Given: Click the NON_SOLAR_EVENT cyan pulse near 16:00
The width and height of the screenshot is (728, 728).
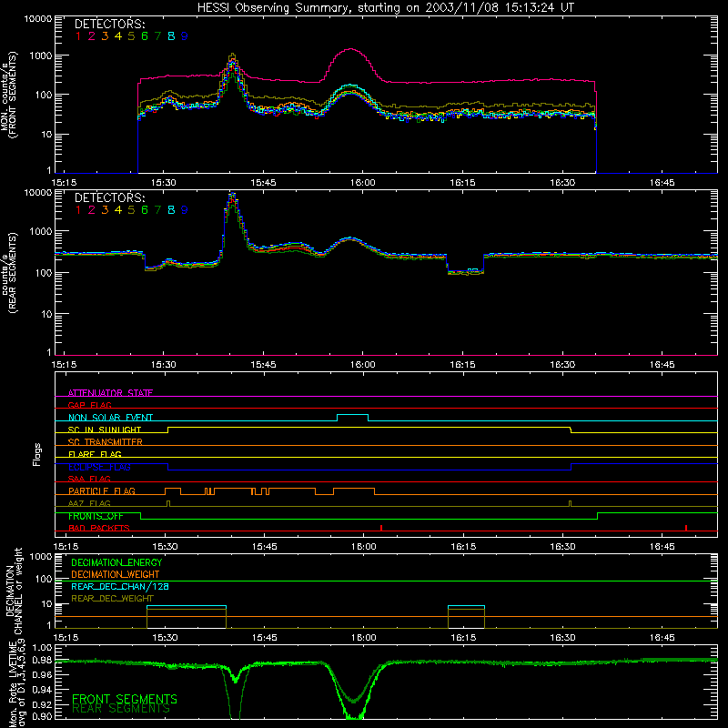Looking at the screenshot, I should 353,417.
